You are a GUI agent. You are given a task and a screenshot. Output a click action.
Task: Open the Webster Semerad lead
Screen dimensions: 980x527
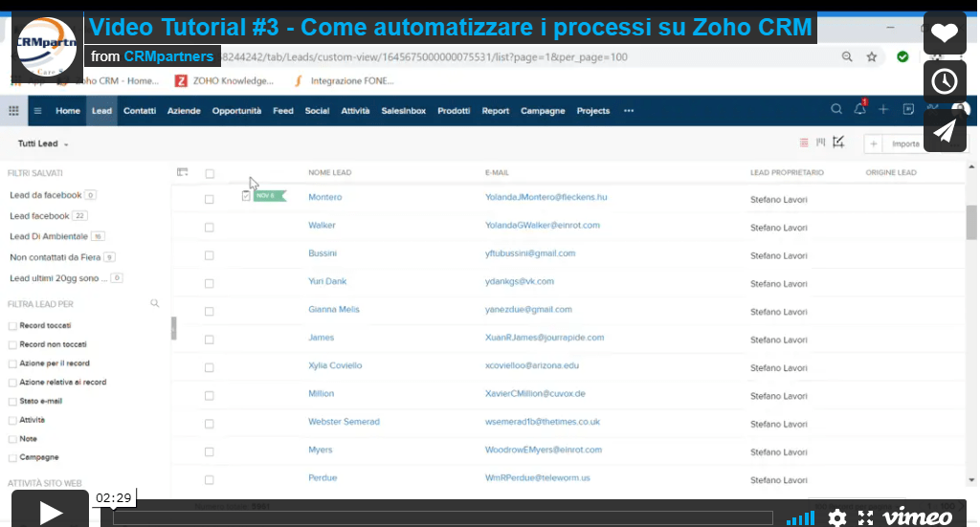click(x=344, y=422)
